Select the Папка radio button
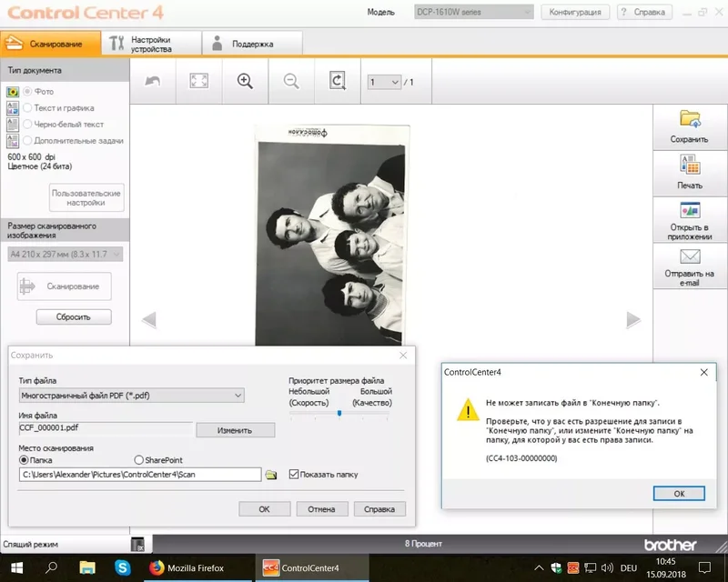Viewport: 728px width, 582px height. click(x=25, y=461)
